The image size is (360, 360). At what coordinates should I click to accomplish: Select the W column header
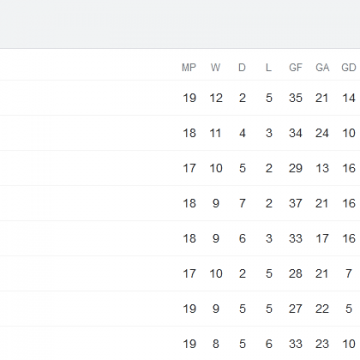(x=215, y=68)
